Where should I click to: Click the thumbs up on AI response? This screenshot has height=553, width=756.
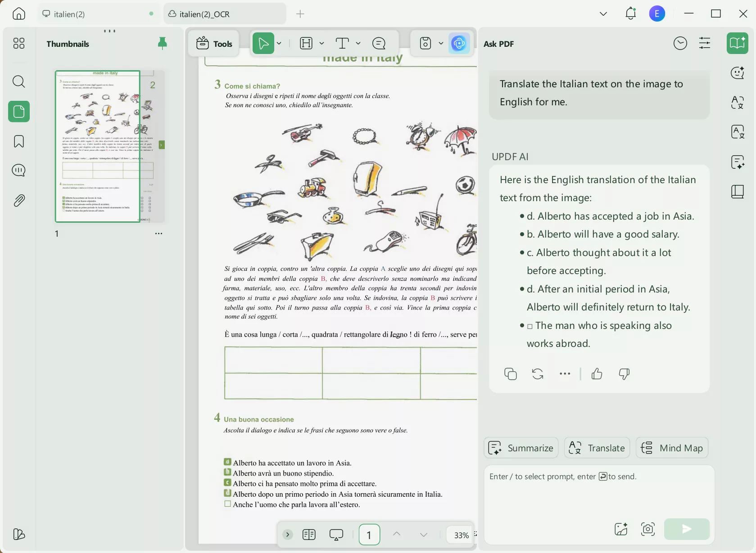tap(597, 374)
